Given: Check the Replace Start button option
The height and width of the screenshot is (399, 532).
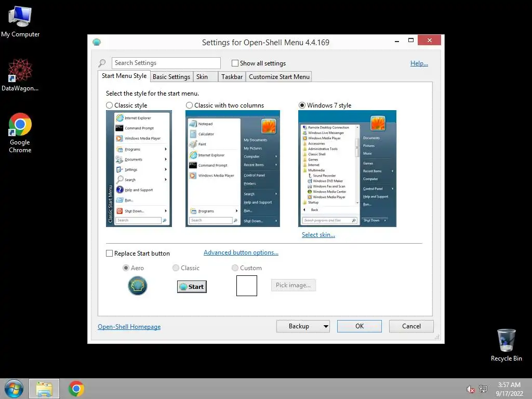Looking at the screenshot, I should pyautogui.click(x=109, y=254).
